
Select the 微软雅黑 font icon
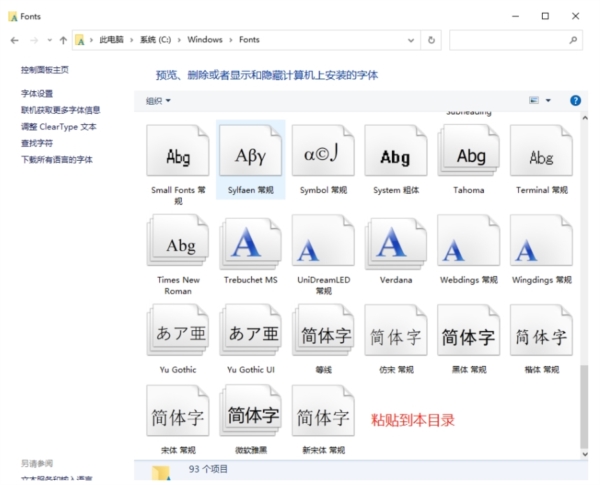(x=251, y=411)
